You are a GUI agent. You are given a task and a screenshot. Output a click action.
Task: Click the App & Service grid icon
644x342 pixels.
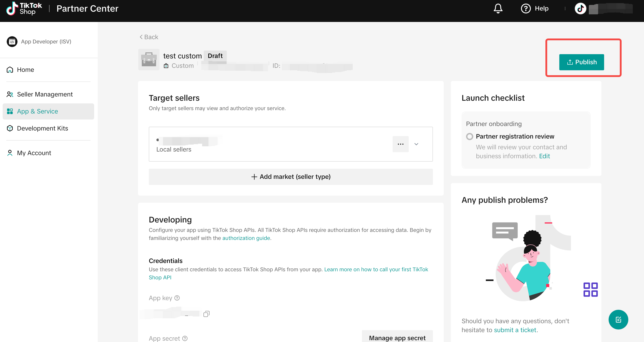(x=10, y=111)
